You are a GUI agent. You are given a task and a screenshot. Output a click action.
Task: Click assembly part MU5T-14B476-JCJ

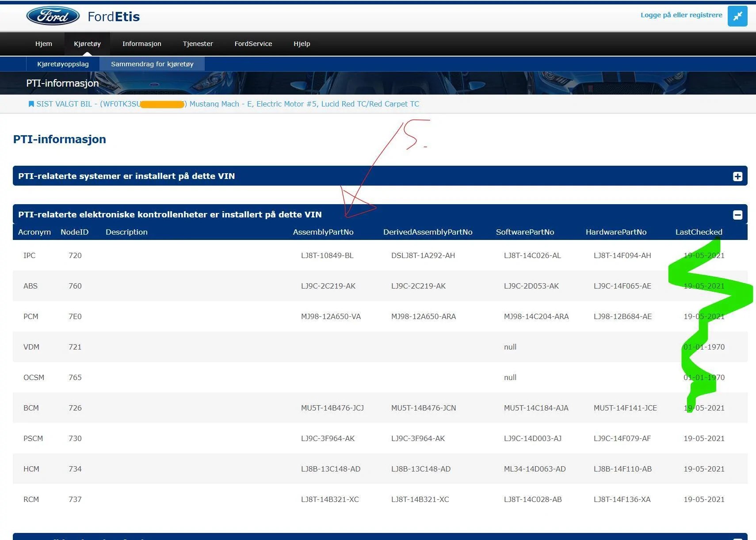click(x=332, y=408)
